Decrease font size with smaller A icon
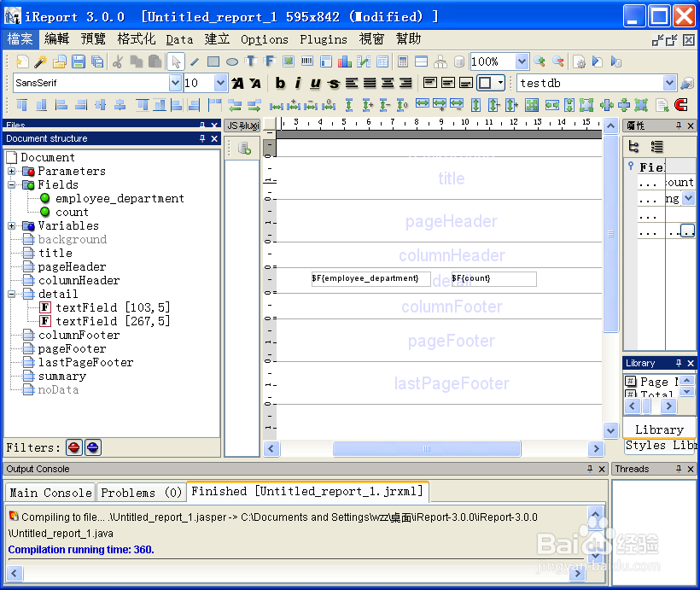 pyautogui.click(x=255, y=83)
